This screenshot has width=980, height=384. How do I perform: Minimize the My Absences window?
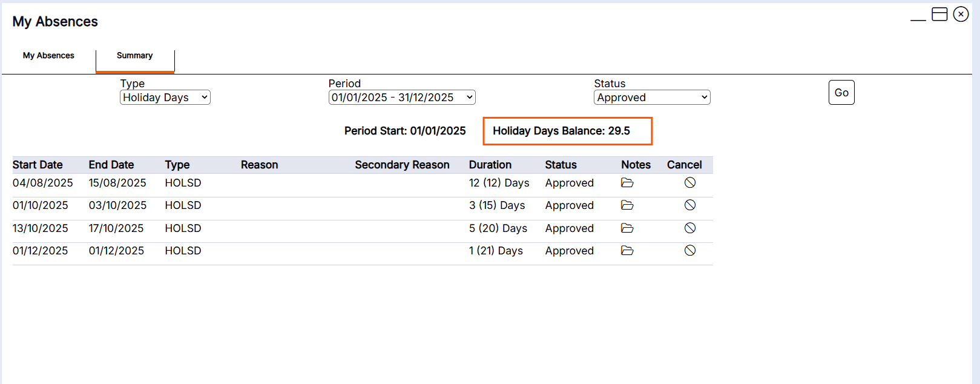(918, 15)
